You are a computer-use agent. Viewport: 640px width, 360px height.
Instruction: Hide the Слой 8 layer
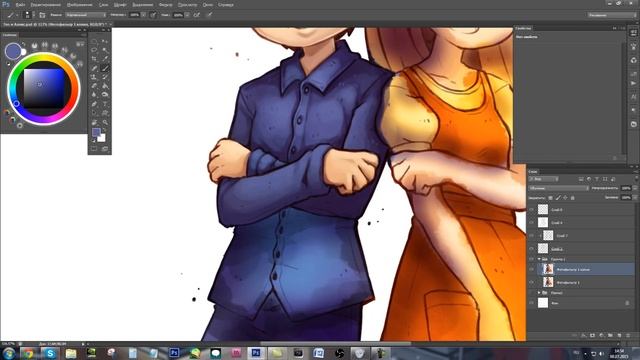(x=531, y=210)
